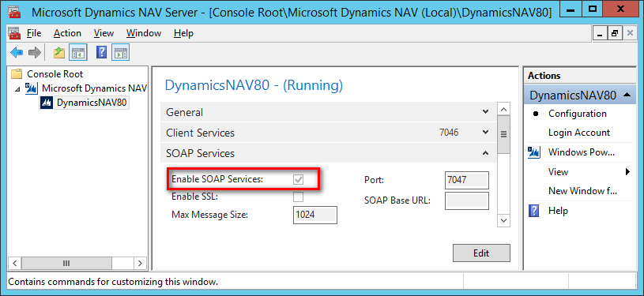
Task: Open the View menu in menu bar
Action: click(x=104, y=33)
